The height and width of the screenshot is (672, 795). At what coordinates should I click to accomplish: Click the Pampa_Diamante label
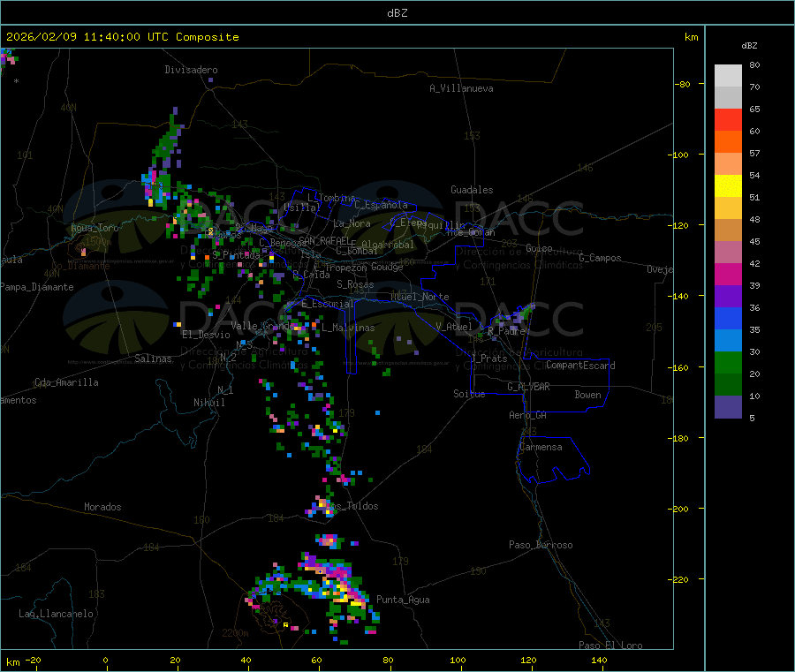[37, 287]
